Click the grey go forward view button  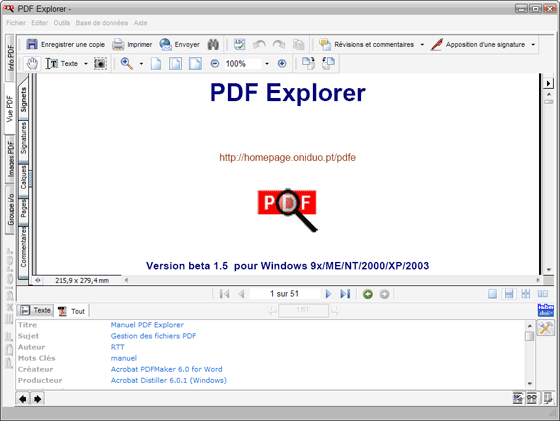click(x=384, y=294)
